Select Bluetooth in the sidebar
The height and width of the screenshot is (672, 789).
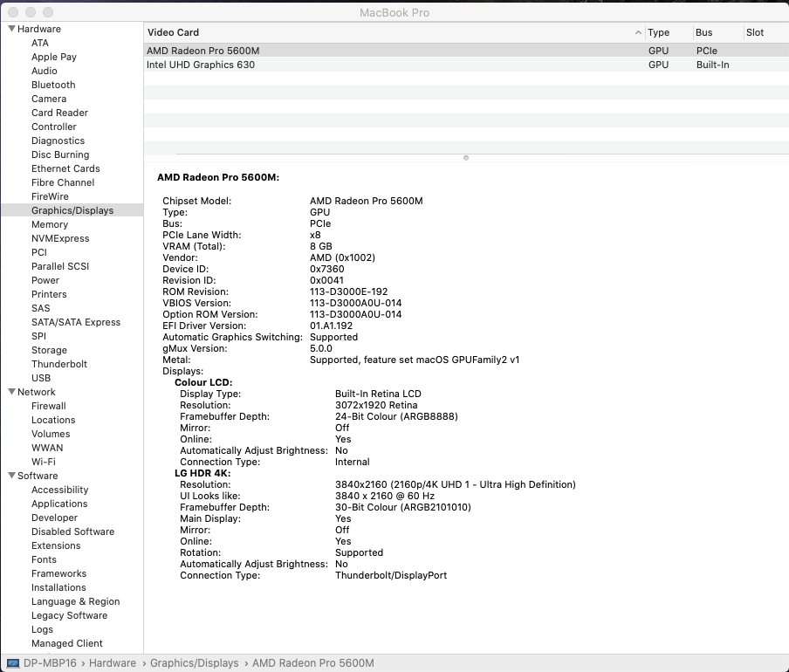[x=53, y=85]
